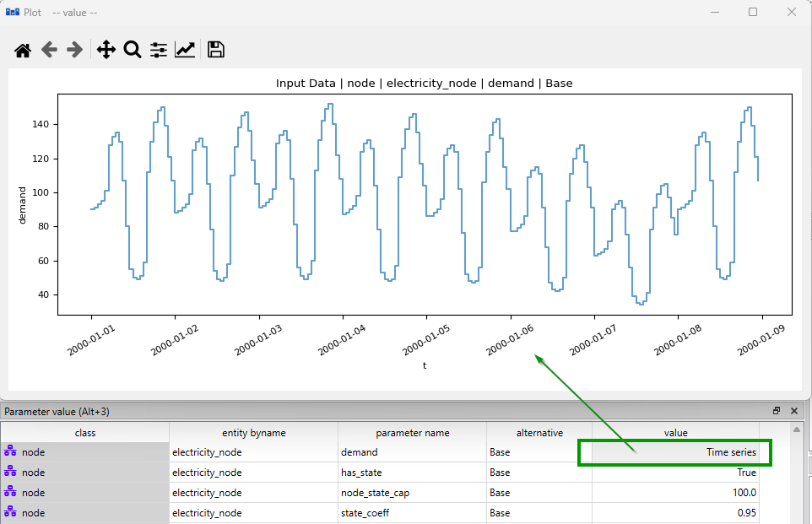This screenshot has width=812, height=524.
Task: Click the 'entity byname' column header
Action: [x=253, y=433]
